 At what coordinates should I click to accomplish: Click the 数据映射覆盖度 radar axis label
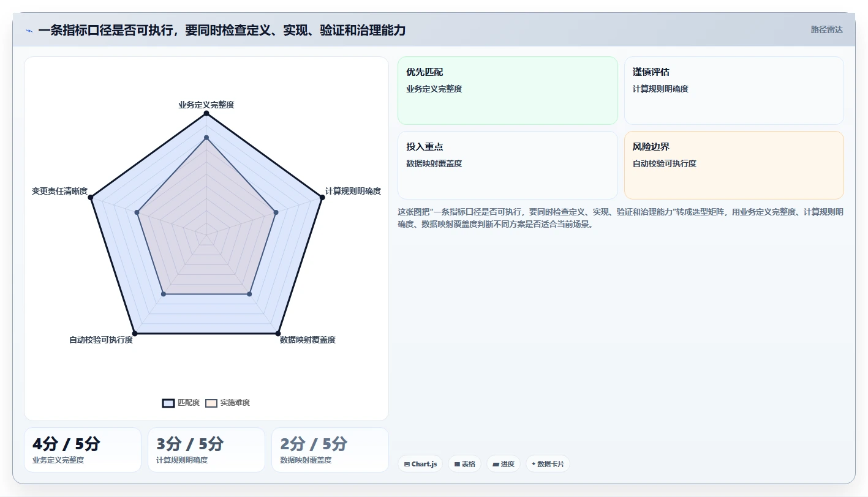[308, 340]
